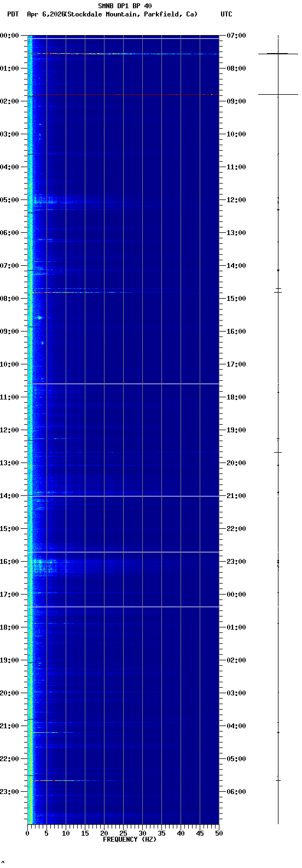Click the title text "SMNB DP1 BP 40"
This screenshot has width=302, height=868.
tap(125, 6)
